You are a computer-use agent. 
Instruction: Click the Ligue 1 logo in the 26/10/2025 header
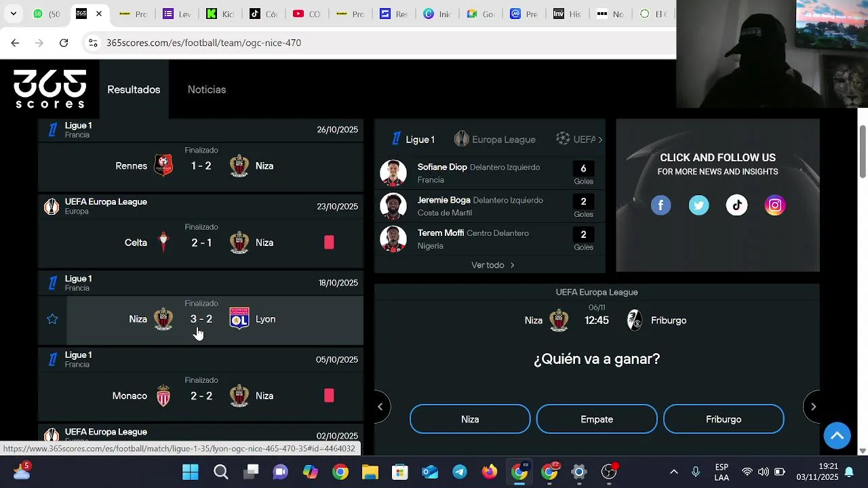coord(52,130)
